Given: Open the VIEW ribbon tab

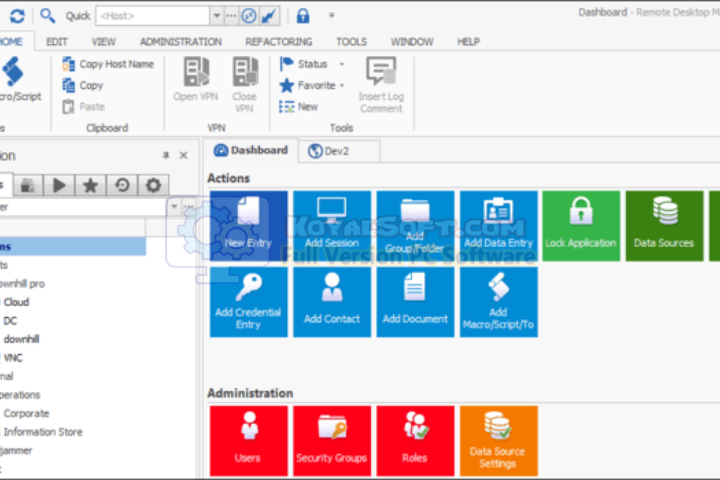Looking at the screenshot, I should pos(104,42).
